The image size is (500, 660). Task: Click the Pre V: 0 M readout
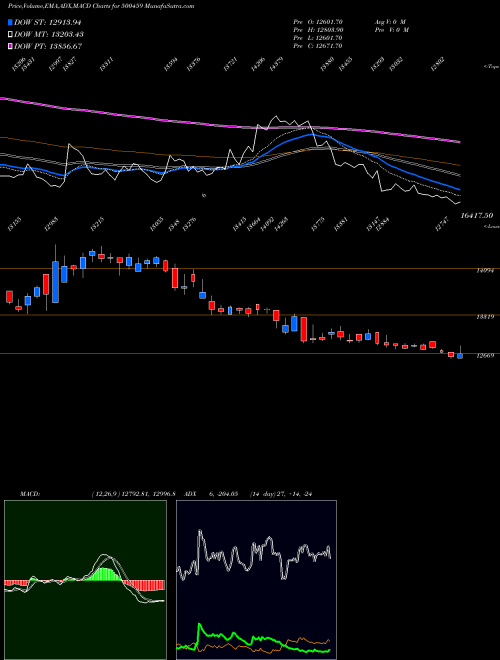(391, 30)
